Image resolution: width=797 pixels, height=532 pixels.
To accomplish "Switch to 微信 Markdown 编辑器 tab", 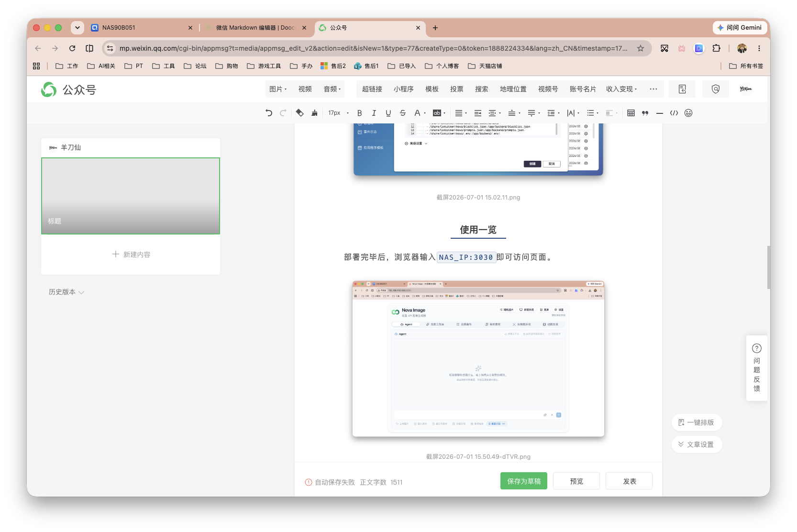I will [255, 28].
